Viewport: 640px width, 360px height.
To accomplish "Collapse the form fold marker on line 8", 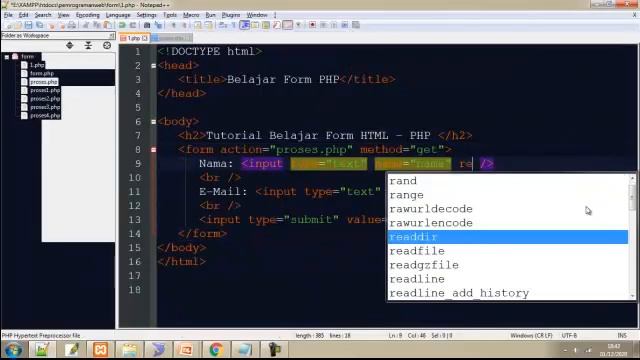I will (x=153, y=150).
